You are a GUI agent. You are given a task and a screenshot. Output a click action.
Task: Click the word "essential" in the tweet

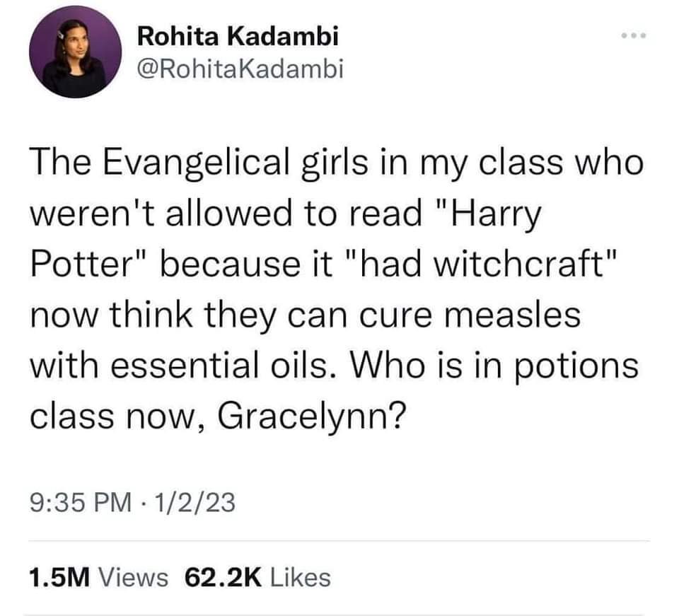click(x=182, y=367)
